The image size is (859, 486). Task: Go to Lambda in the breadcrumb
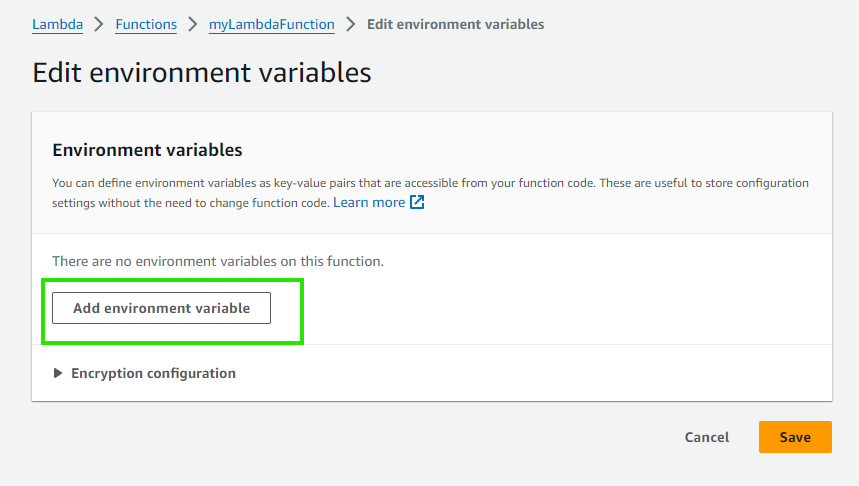[57, 24]
